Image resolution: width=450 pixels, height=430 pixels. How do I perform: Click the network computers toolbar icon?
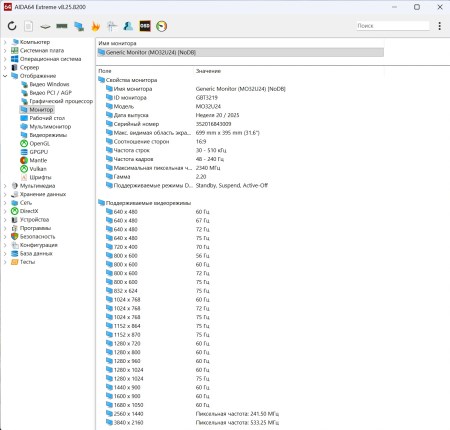pyautogui.click(x=79, y=26)
